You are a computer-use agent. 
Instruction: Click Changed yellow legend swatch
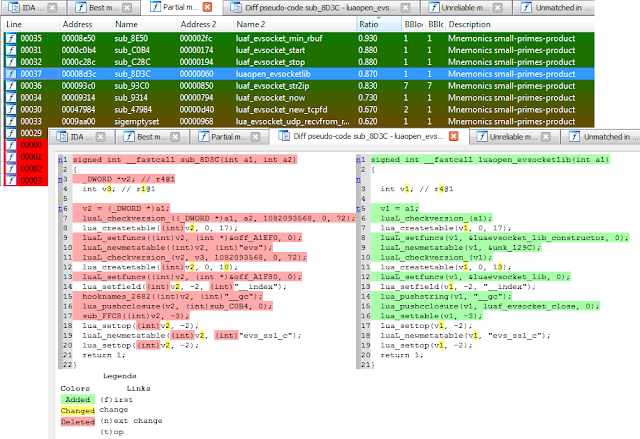[78, 410]
